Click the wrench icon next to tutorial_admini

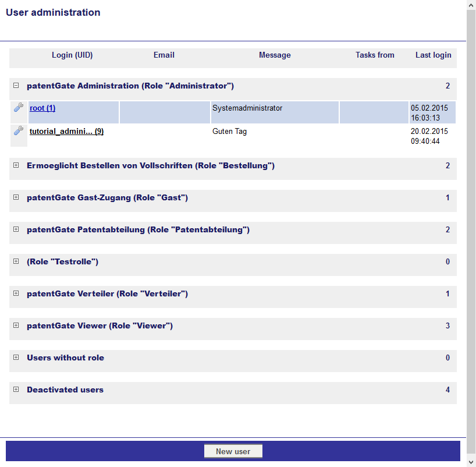[19, 130]
